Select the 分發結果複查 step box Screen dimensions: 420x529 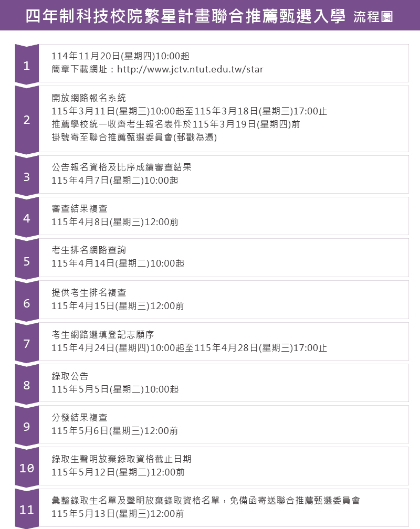coord(224,424)
